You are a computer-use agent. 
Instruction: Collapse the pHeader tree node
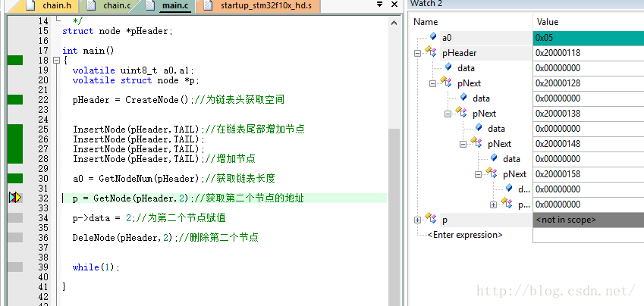pyautogui.click(x=418, y=53)
